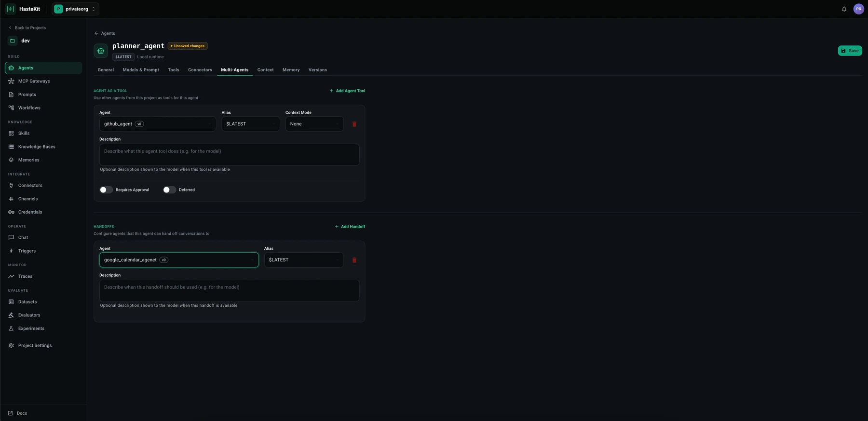Click the Docs external link icon
Image resolution: width=868 pixels, height=421 pixels.
point(11,413)
